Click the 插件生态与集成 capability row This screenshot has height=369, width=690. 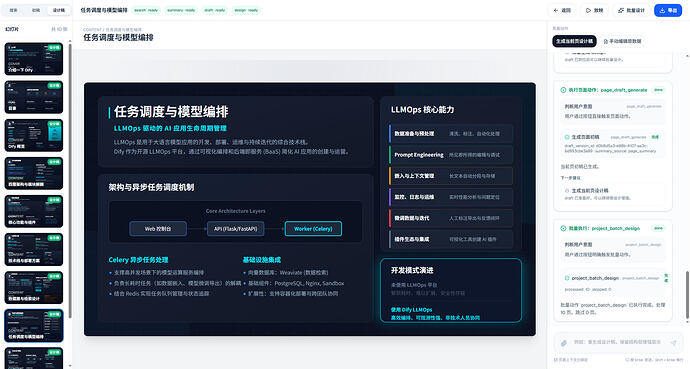(x=451, y=239)
